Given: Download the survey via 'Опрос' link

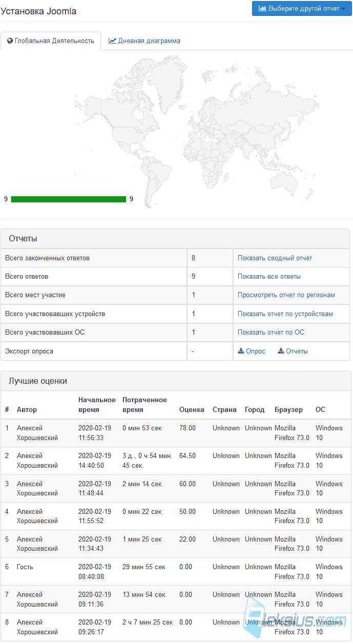Looking at the screenshot, I should point(252,351).
